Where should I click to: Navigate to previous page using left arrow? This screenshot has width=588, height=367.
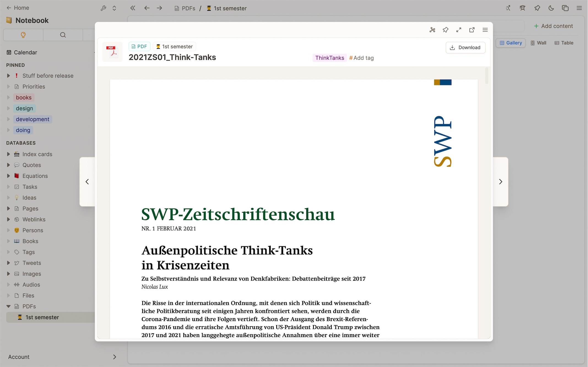[87, 181]
